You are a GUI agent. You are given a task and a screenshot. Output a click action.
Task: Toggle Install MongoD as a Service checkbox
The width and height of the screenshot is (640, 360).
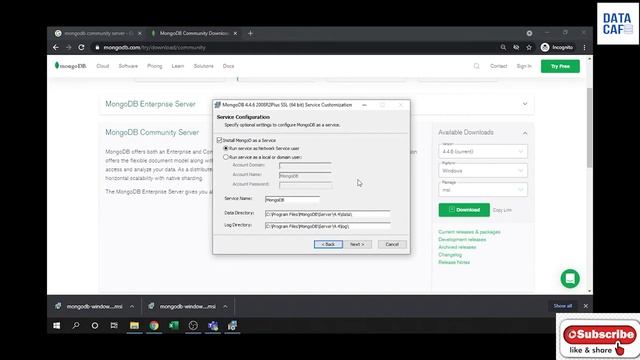pos(220,140)
